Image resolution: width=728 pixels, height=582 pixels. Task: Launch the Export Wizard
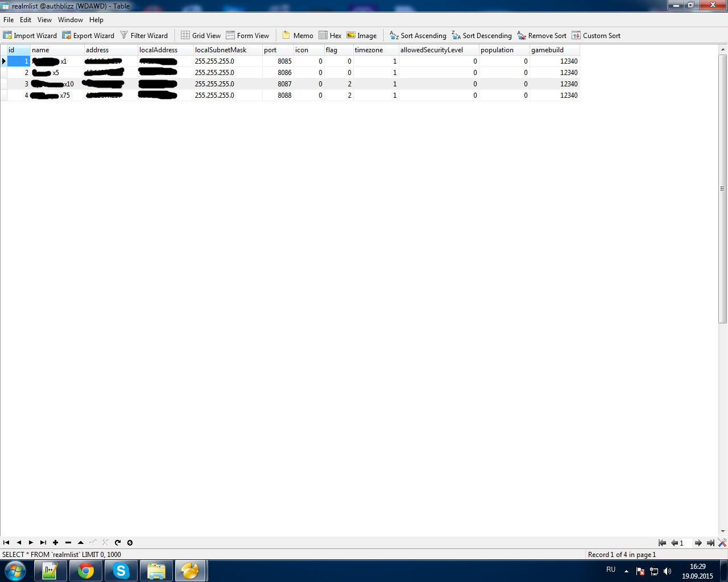tap(88, 35)
